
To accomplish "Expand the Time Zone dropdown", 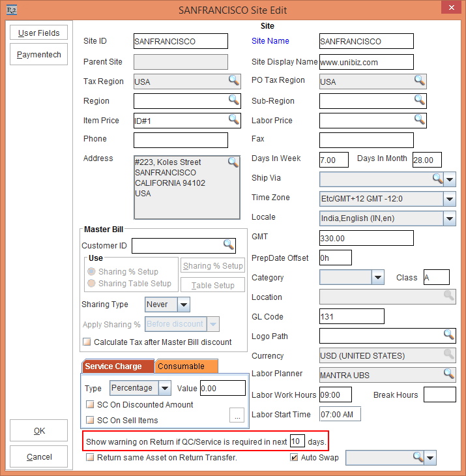I will tap(449, 199).
